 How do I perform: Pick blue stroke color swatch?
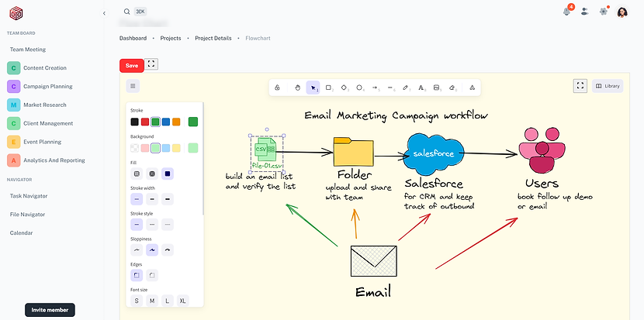pos(166,122)
